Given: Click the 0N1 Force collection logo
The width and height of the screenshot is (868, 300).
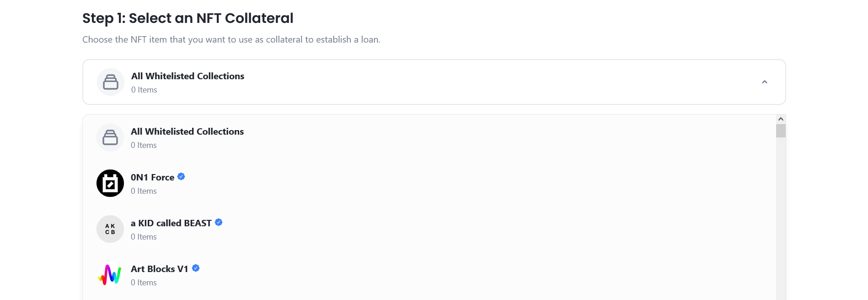Looking at the screenshot, I should (x=110, y=183).
